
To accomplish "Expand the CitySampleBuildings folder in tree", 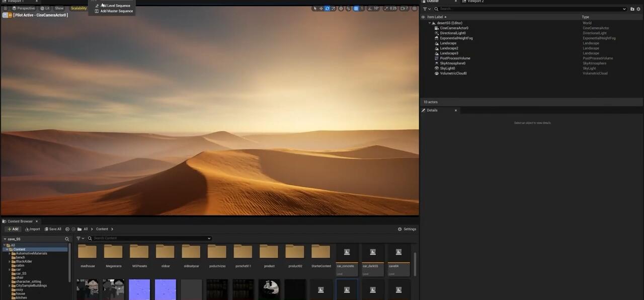I will pos(10,285).
